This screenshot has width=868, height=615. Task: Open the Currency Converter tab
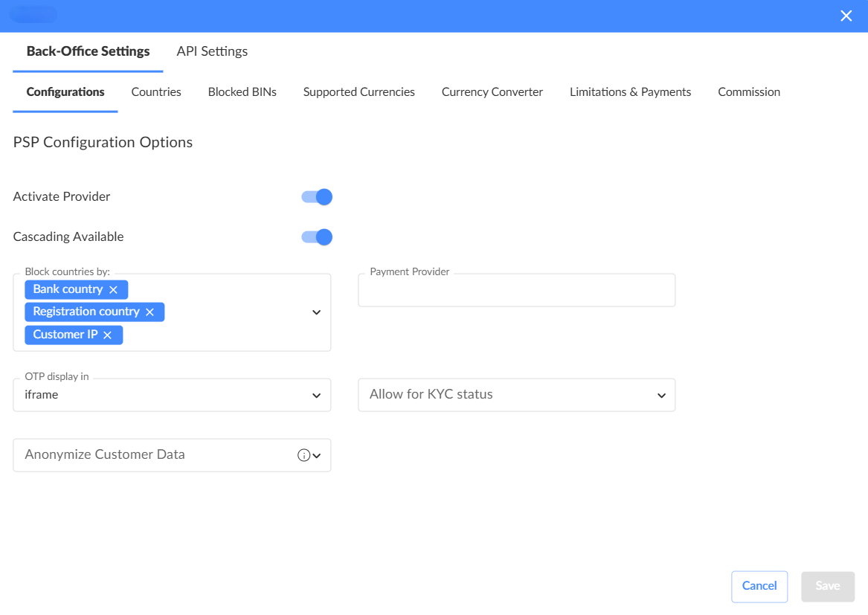[492, 92]
